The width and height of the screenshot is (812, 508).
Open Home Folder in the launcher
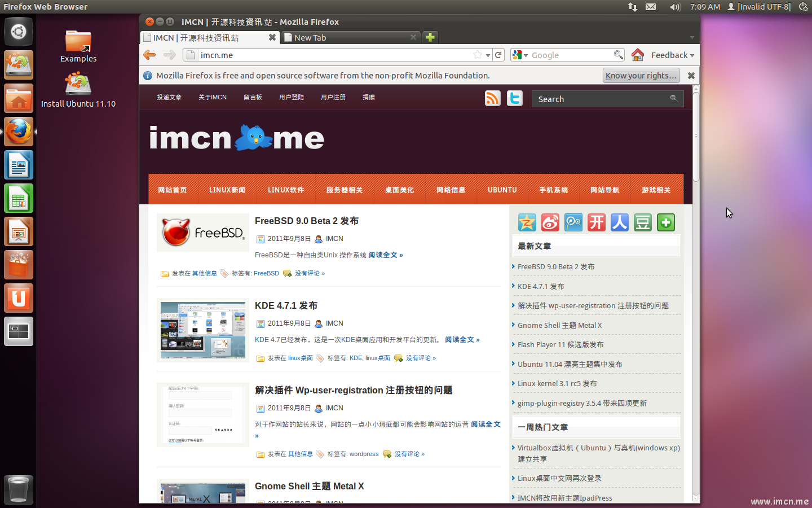(19, 98)
